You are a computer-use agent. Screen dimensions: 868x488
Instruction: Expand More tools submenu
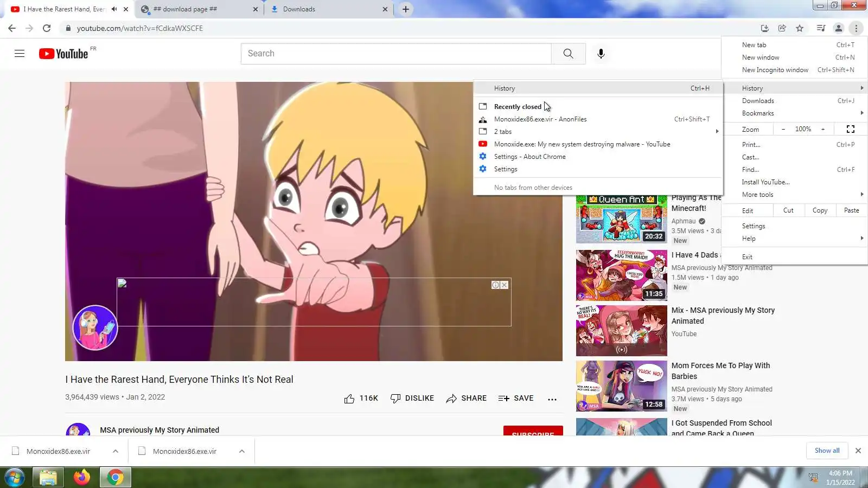click(x=795, y=195)
